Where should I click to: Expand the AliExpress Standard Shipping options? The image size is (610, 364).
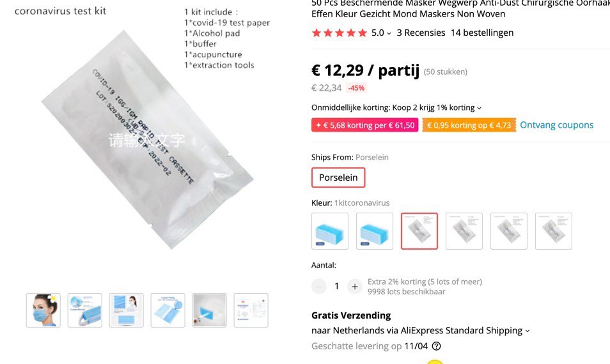(x=528, y=331)
